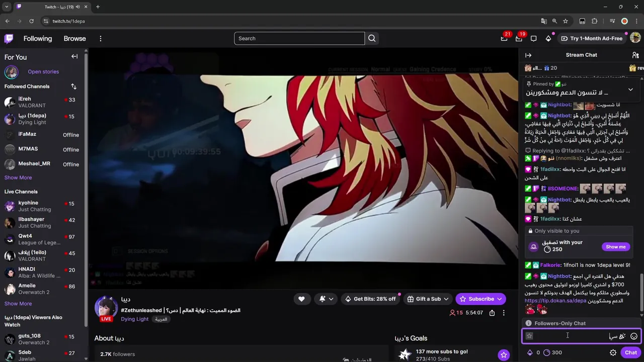Open user profile avatar menu
The width and height of the screenshot is (644, 362).
[635, 38]
